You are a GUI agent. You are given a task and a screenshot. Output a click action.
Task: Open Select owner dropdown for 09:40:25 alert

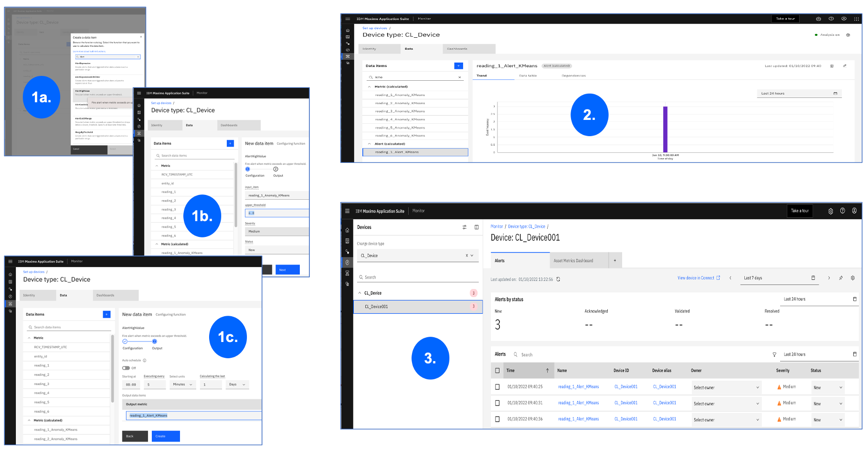[x=726, y=387]
